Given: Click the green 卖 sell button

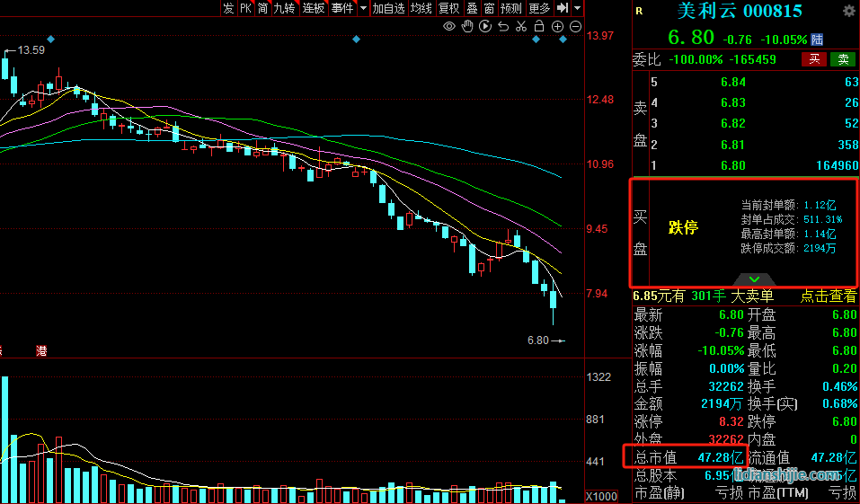Looking at the screenshot, I should coord(843,59).
